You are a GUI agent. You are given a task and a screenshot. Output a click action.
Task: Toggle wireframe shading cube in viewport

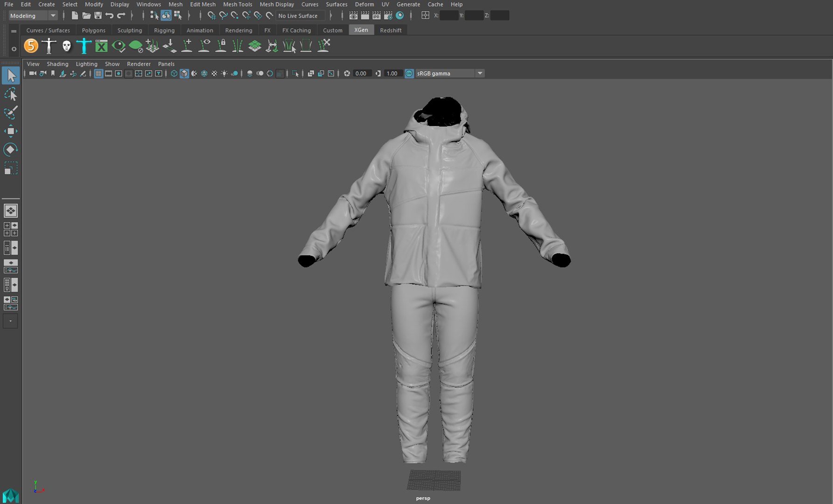coord(174,73)
